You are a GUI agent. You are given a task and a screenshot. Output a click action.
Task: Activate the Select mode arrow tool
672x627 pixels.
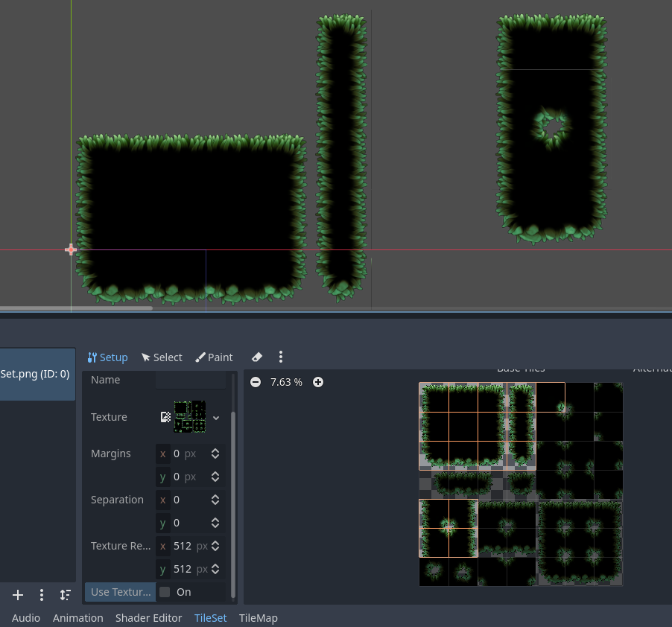click(162, 357)
